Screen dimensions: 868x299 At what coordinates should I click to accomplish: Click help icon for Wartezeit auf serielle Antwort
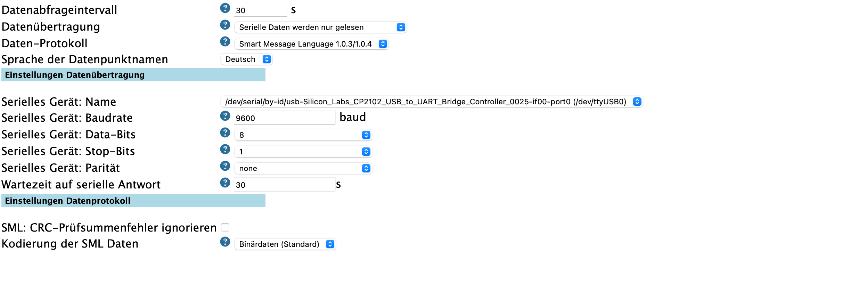pyautogui.click(x=225, y=183)
